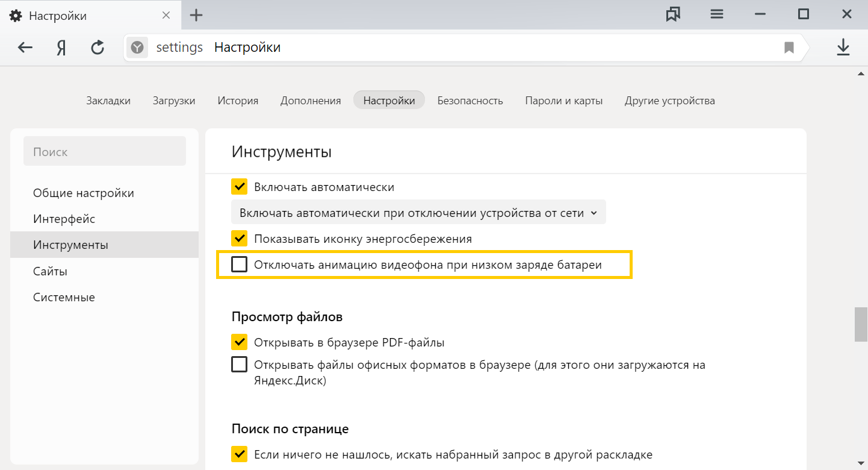Click the Yandex site icon in address bar

(x=137, y=47)
